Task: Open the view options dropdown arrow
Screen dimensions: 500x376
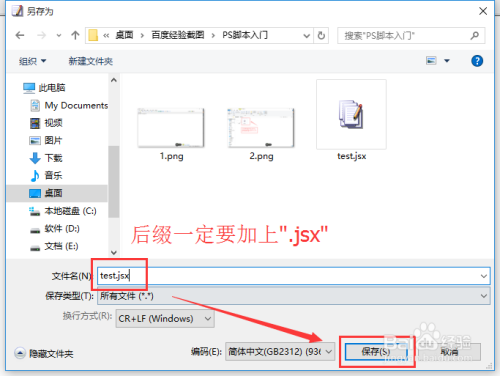Action: [x=447, y=61]
